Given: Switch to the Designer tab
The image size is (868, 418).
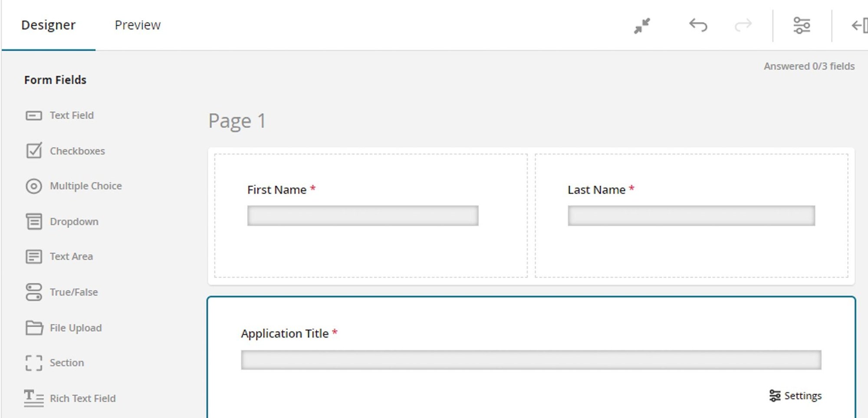Looking at the screenshot, I should (48, 25).
